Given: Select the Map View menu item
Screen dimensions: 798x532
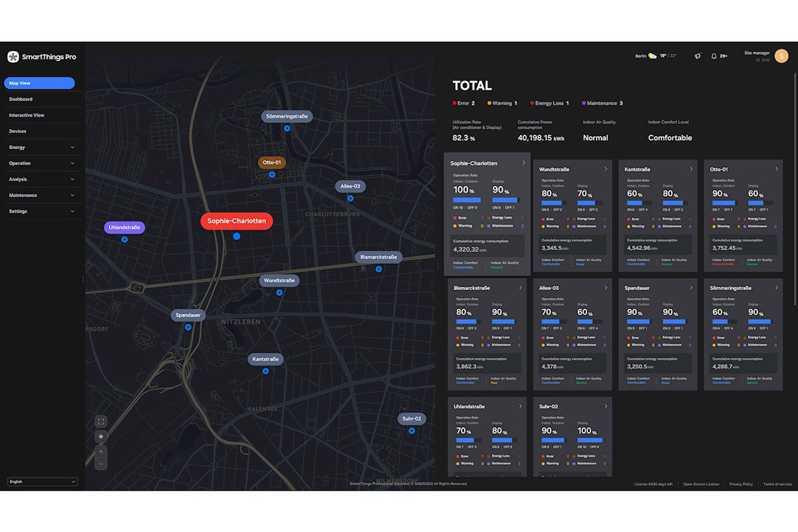Looking at the screenshot, I should coord(39,83).
